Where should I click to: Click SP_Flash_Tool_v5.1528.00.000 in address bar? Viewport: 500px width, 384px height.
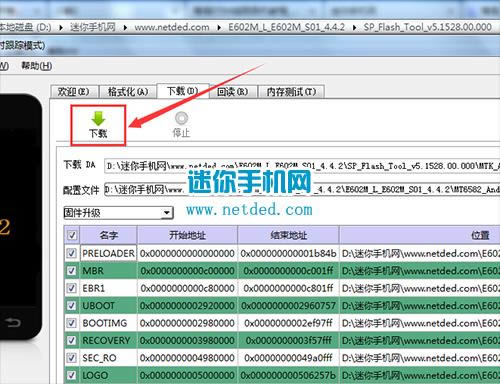pyautogui.click(x=428, y=27)
